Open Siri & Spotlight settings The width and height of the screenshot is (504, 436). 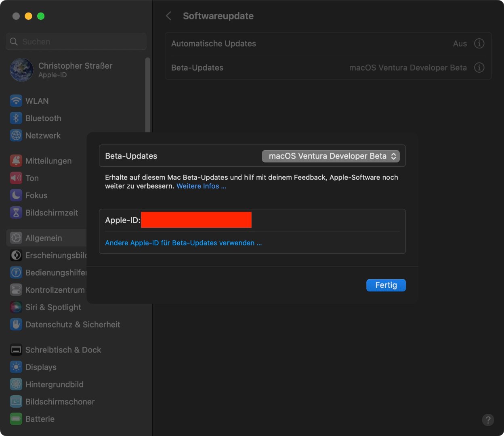click(x=53, y=307)
